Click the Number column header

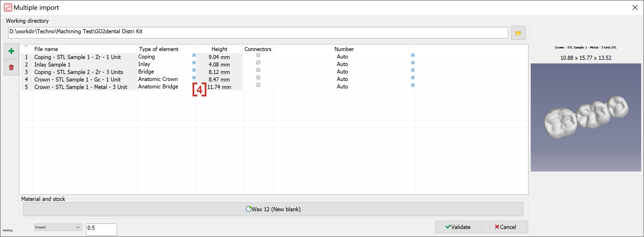click(x=344, y=49)
